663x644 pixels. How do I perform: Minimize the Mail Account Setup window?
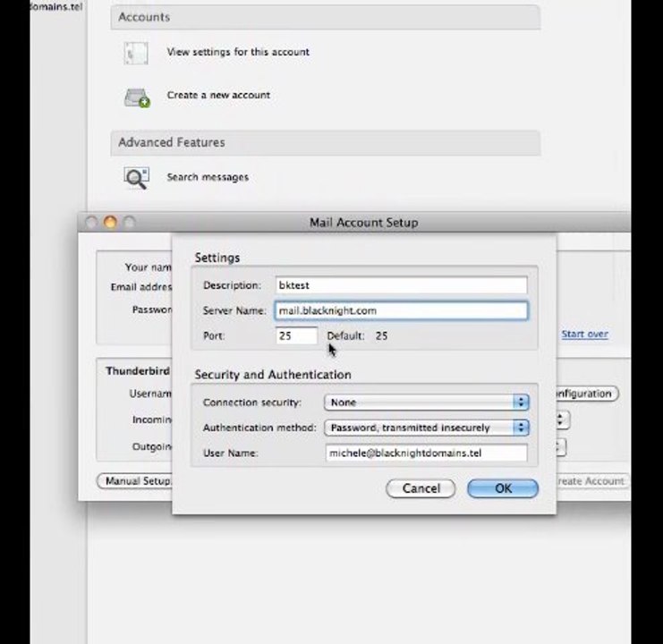click(110, 222)
